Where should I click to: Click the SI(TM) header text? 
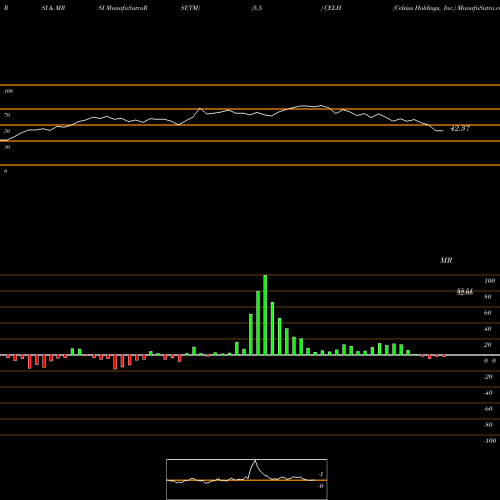coord(190,8)
